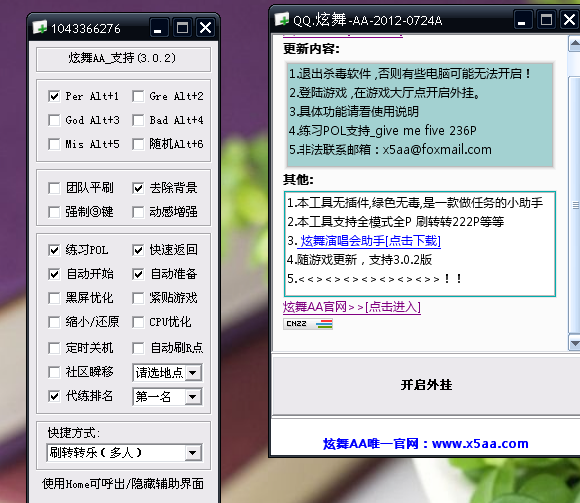This screenshot has width=580, height=503.
Task: Click the vertical scrollbar thumb
Action: point(575,205)
